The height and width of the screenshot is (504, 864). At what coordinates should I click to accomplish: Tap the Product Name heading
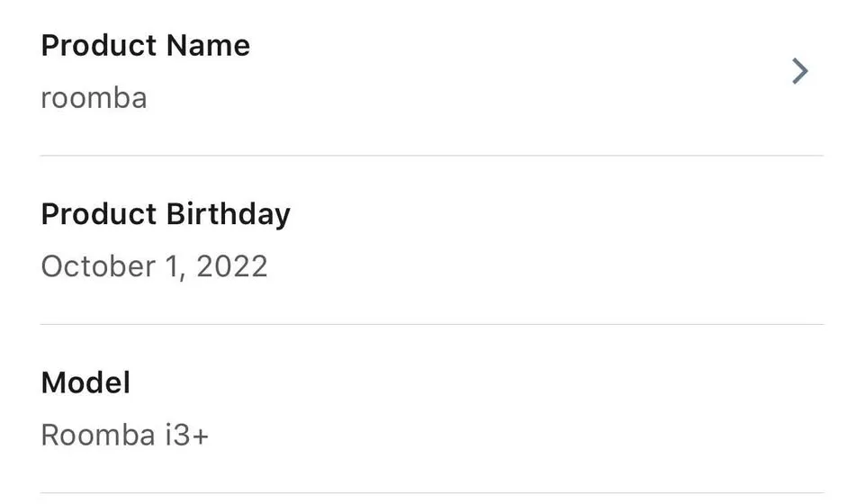pyautogui.click(x=146, y=45)
